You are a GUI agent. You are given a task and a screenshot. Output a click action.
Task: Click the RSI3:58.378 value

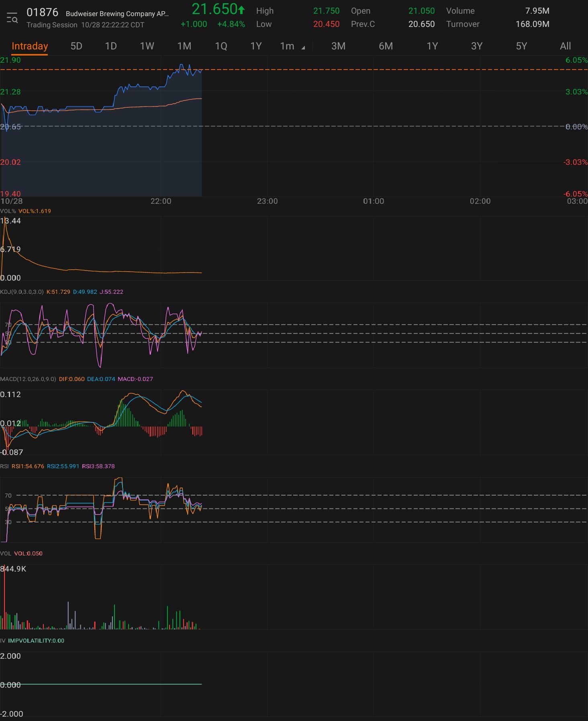(x=98, y=466)
